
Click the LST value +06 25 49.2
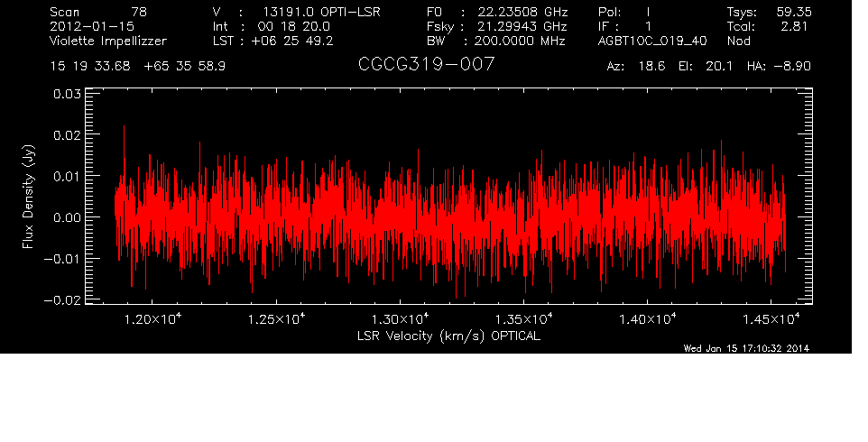tap(292, 41)
